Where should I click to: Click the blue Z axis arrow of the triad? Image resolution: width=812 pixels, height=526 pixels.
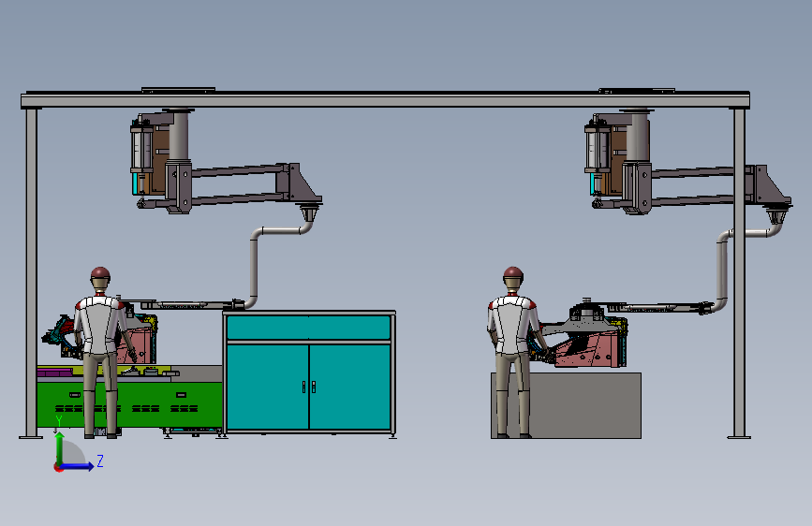click(x=78, y=466)
